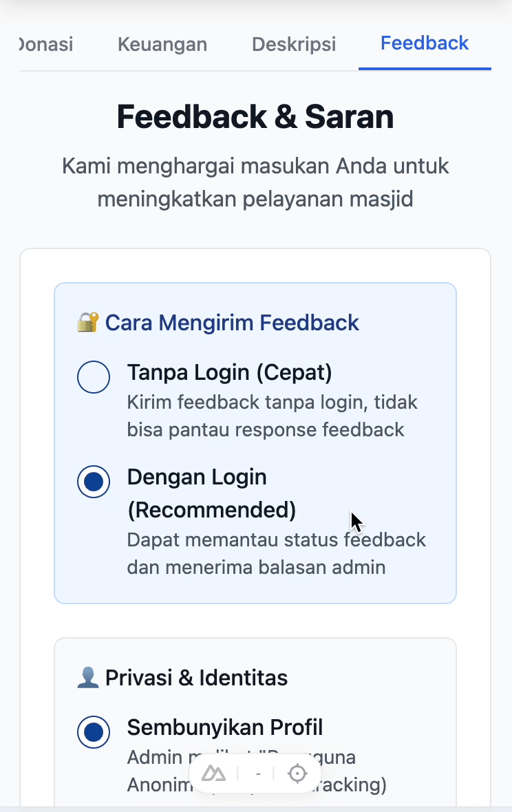Activate the component inspector crosshair icon
This screenshot has width=512, height=812.
297,773
